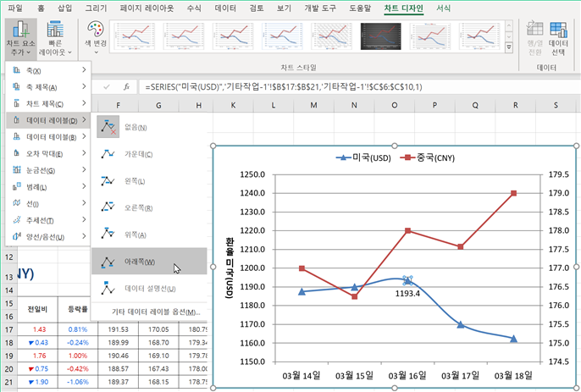The height and width of the screenshot is (392, 581).
Task: Click the 등락률 header cell
Action: 78,309
